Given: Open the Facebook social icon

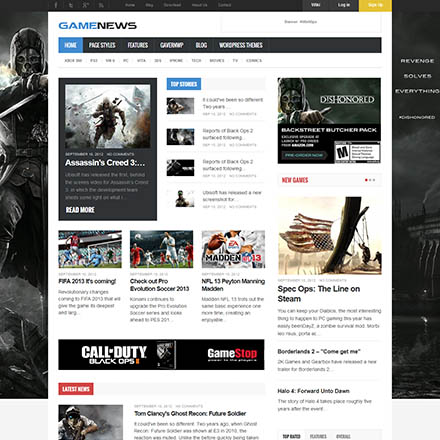Looking at the screenshot, I should point(56,5).
